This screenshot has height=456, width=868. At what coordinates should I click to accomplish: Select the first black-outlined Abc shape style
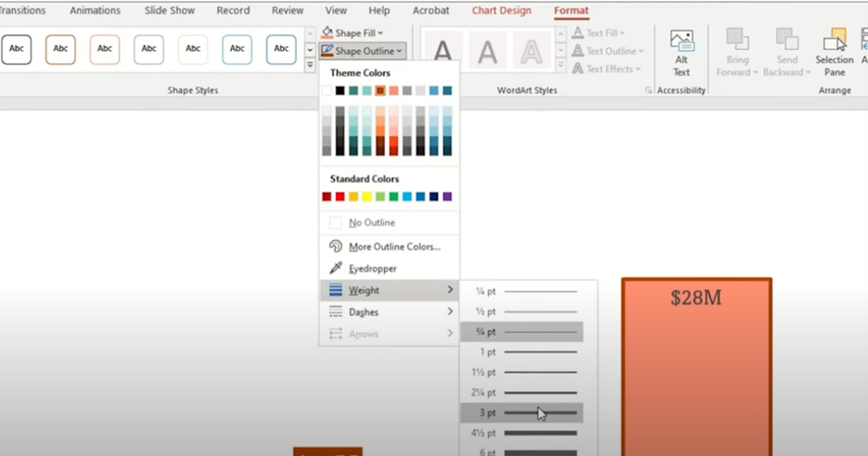(x=17, y=49)
